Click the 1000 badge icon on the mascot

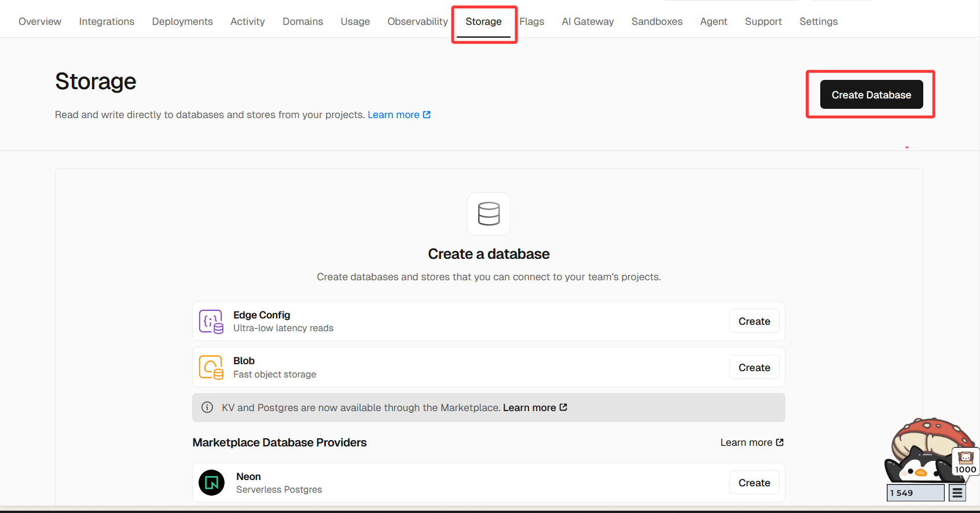[965, 461]
